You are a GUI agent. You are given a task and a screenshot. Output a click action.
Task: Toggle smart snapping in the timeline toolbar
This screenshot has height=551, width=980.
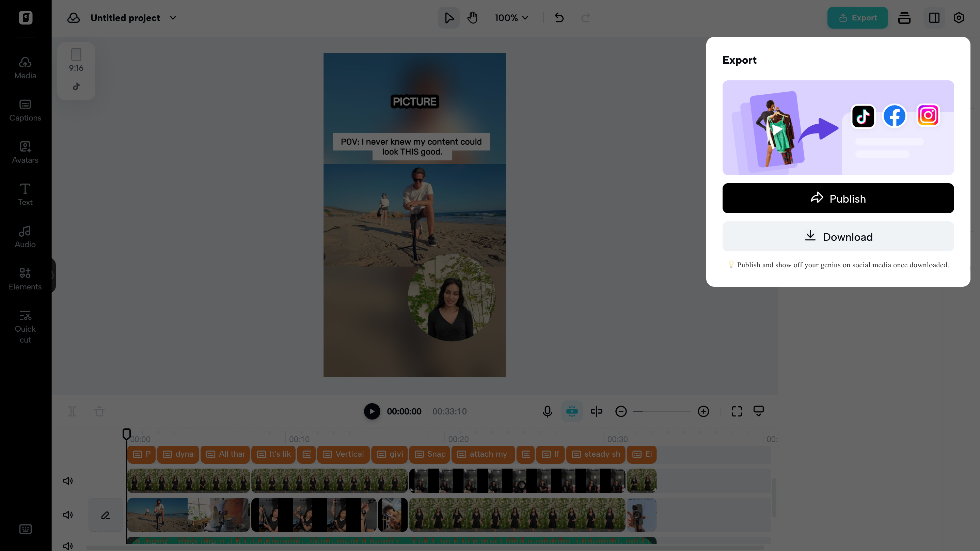(x=572, y=411)
